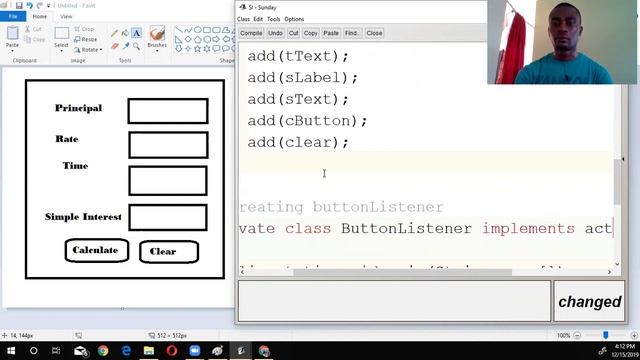The height and width of the screenshot is (360, 640).
Task: Pick the Curve shape in Shapes gallery
Action: click(188, 30)
